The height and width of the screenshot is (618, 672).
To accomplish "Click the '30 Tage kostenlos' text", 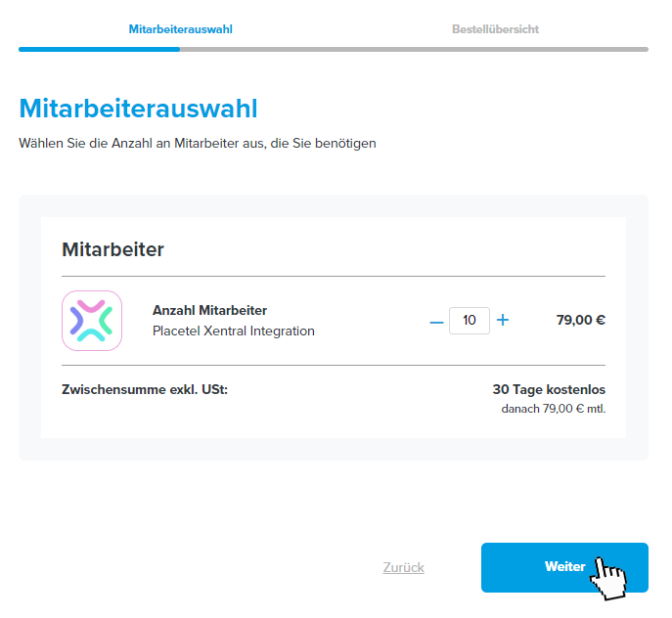I will coord(549,389).
